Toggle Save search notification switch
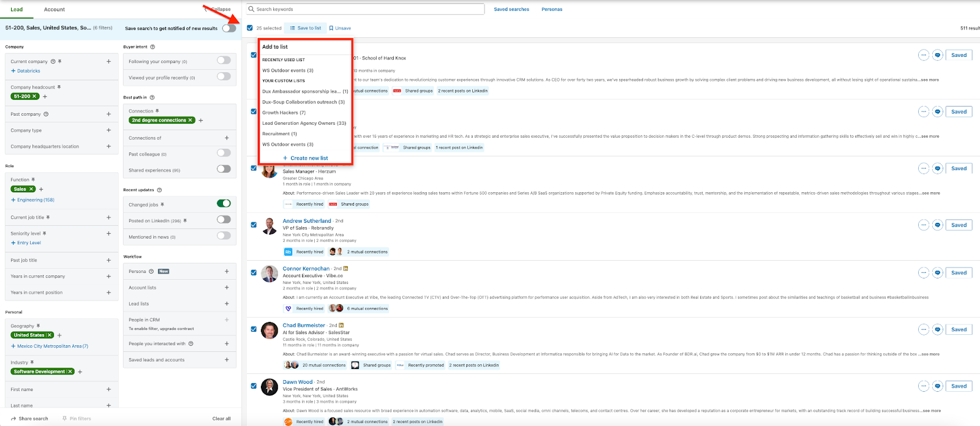The height and width of the screenshot is (426, 980). point(229,28)
